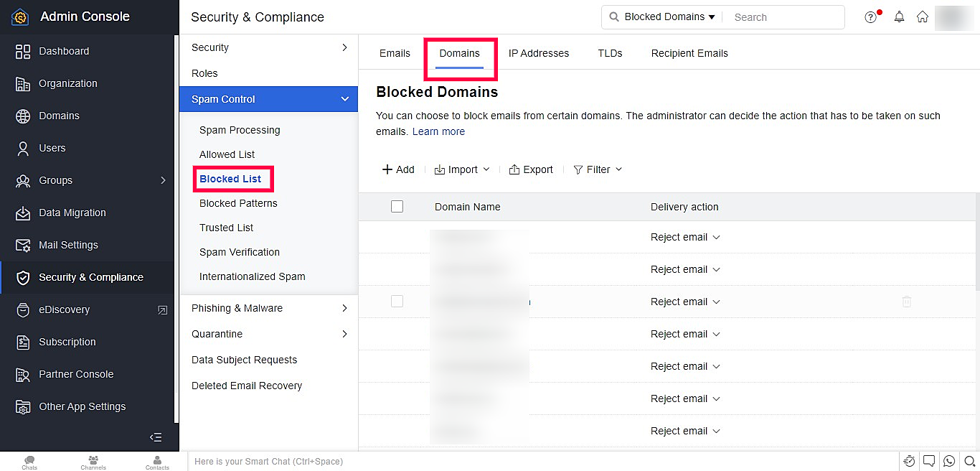Delete hovered domain row with trash icon

[x=907, y=302]
